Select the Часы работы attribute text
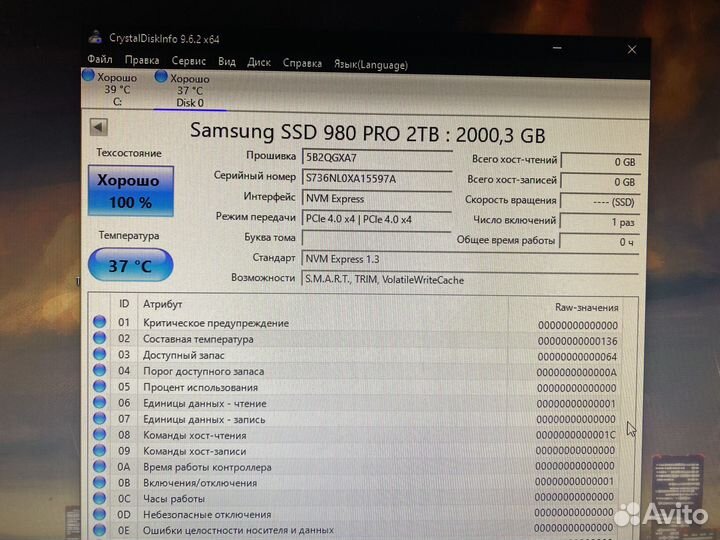The width and height of the screenshot is (720, 540). click(x=174, y=499)
